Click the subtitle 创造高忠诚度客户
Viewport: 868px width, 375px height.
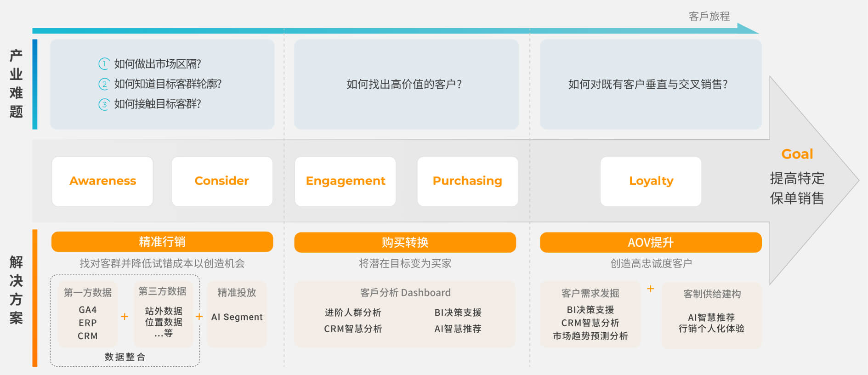pos(651,263)
